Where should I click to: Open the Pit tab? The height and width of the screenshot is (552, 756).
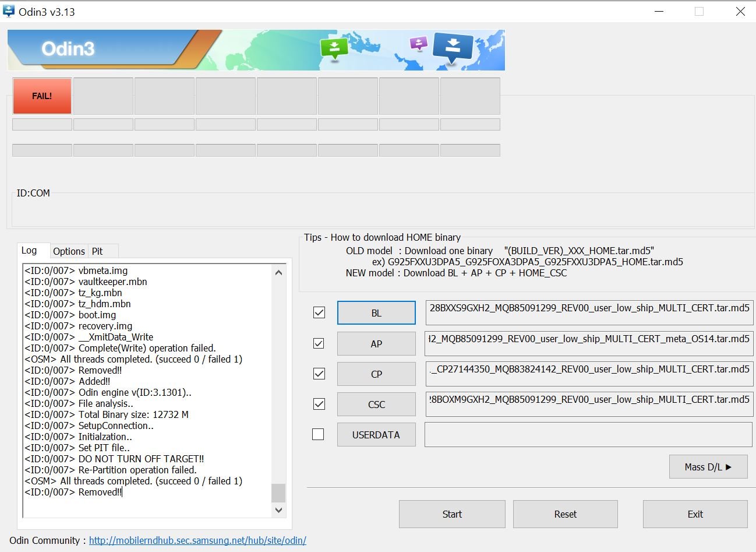[x=97, y=251]
